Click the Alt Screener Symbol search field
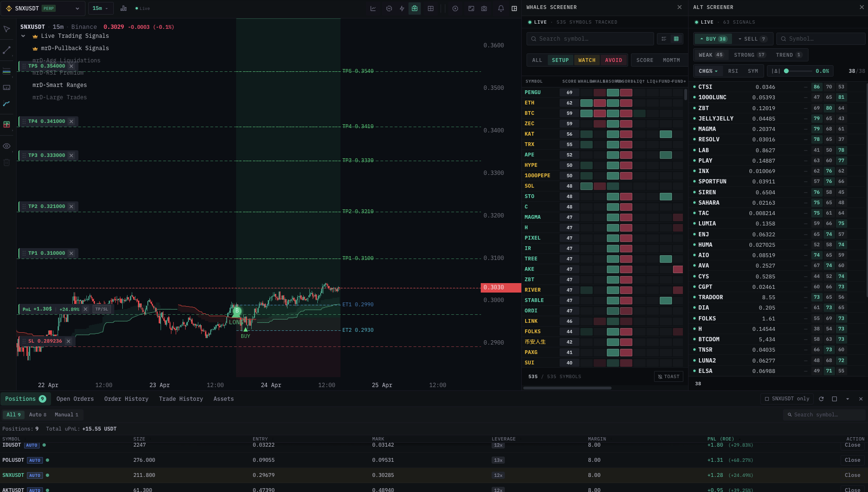Image resolution: width=868 pixels, height=492 pixels. coord(821,39)
